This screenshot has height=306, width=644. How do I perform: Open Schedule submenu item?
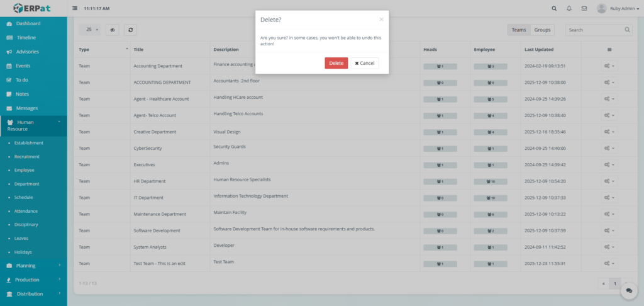coord(23,198)
